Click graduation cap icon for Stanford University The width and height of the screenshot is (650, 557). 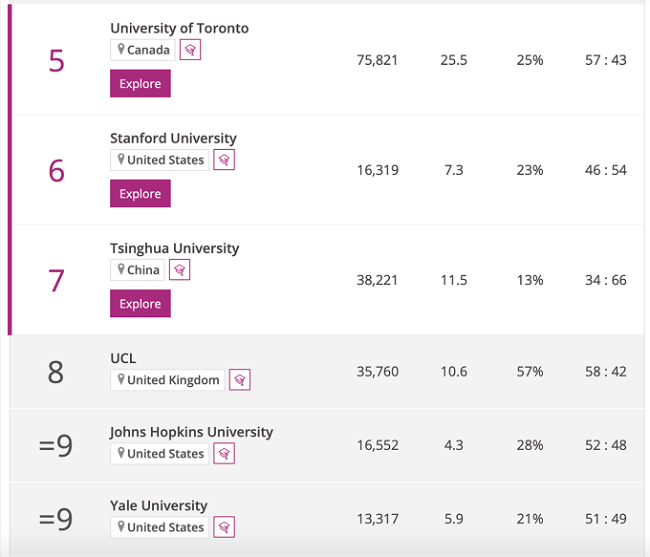click(225, 160)
